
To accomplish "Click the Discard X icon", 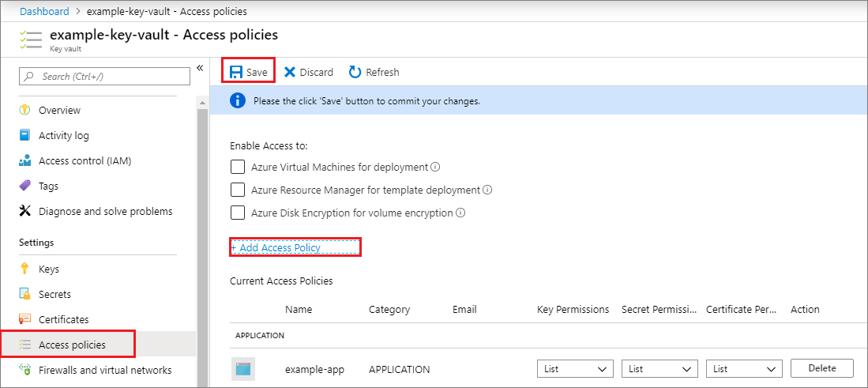I will [290, 72].
